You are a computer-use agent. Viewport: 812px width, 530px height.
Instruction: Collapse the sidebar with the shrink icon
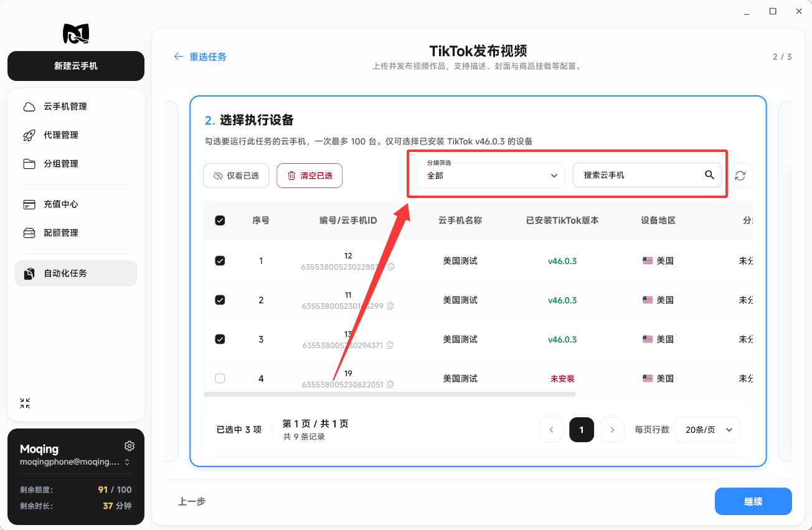(25, 404)
